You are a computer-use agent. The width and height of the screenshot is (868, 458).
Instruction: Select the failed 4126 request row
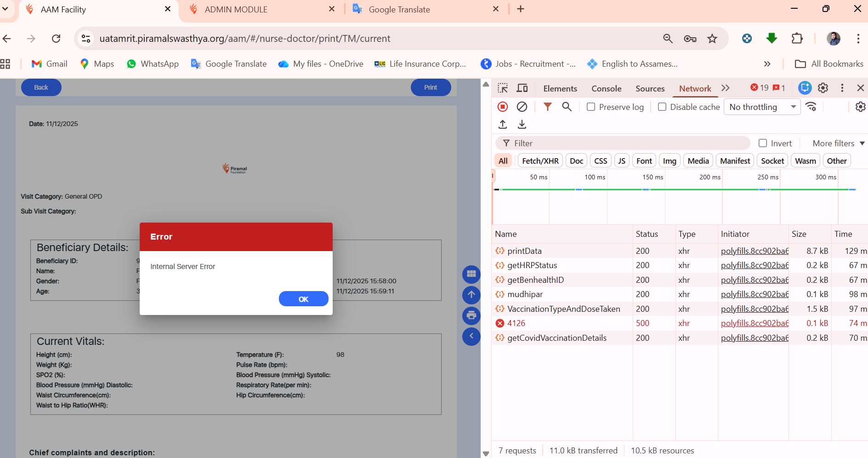coord(516,323)
